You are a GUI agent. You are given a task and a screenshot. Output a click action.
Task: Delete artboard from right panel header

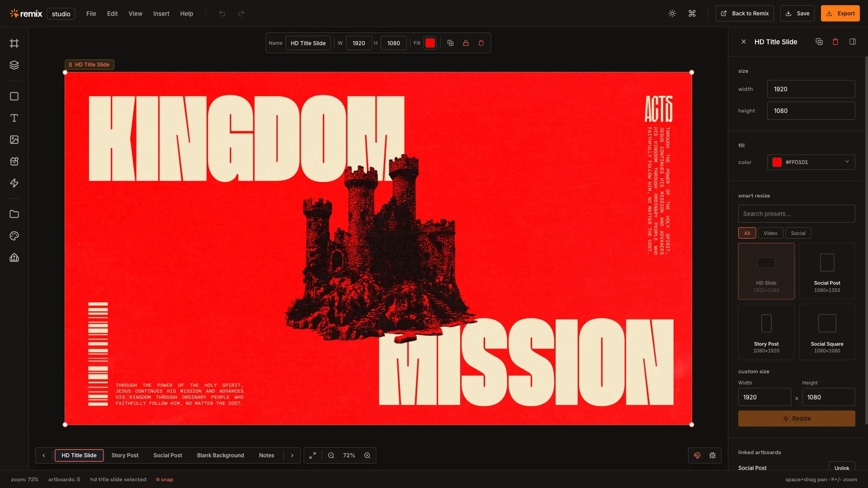click(835, 42)
